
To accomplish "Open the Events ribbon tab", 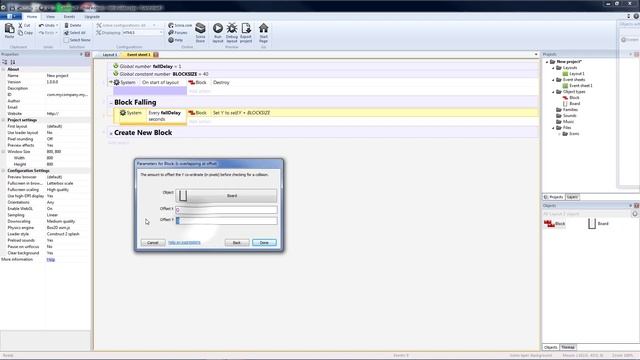I will [x=69, y=17].
